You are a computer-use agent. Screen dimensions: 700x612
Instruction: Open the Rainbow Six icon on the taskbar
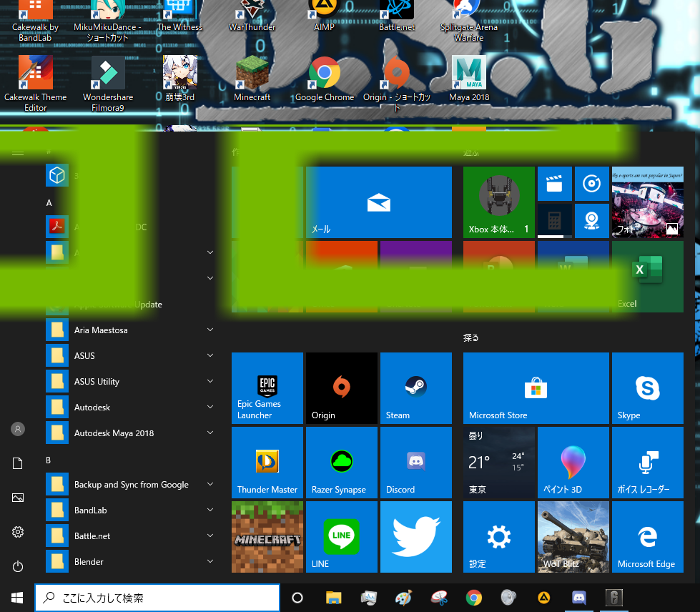613,598
